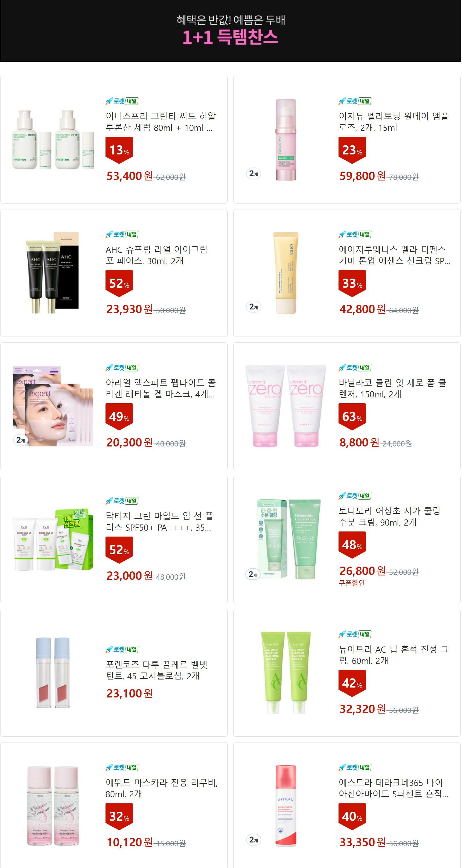Image resolution: width=462 pixels, height=868 pixels.
Task: Open the Easydew Melatoning Oneday Ampoule title link
Action: point(394,122)
